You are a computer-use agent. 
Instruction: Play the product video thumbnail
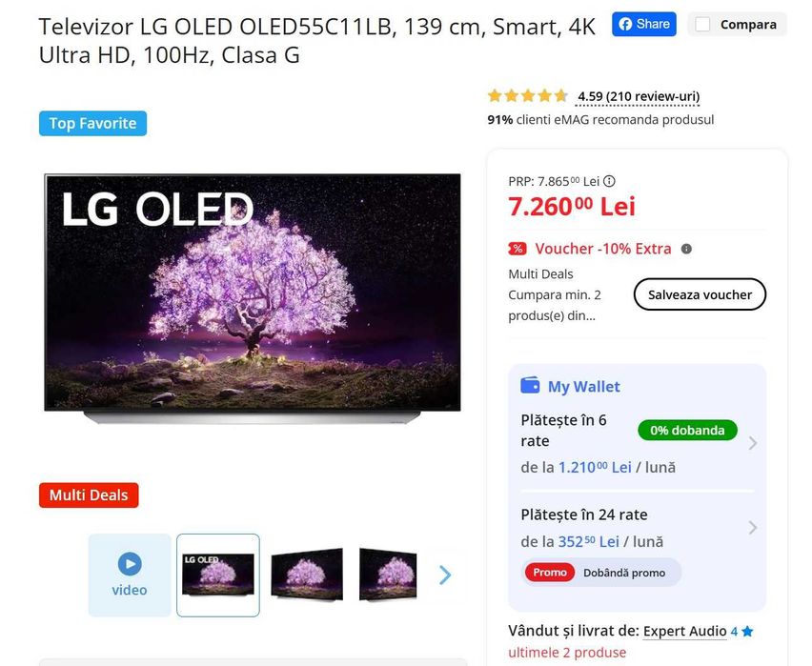pyautogui.click(x=130, y=575)
